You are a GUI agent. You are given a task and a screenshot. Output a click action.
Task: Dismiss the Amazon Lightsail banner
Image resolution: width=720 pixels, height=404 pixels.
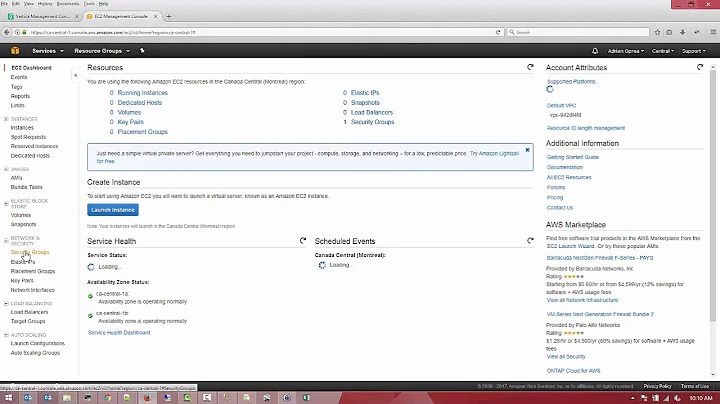[x=527, y=150]
